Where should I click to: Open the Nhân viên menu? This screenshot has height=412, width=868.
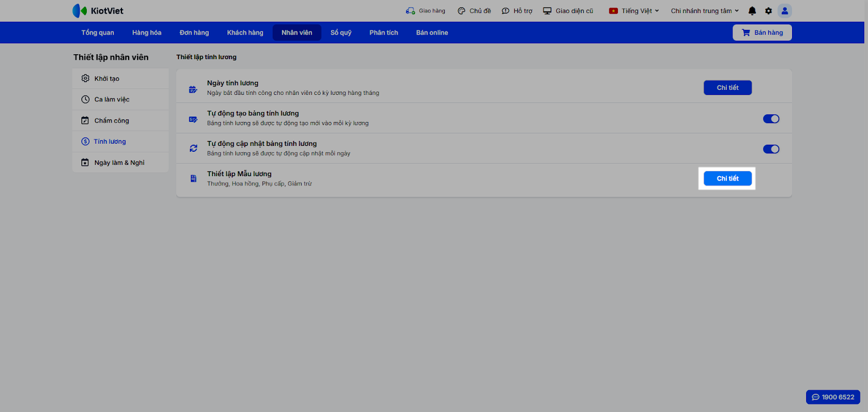coord(297,33)
